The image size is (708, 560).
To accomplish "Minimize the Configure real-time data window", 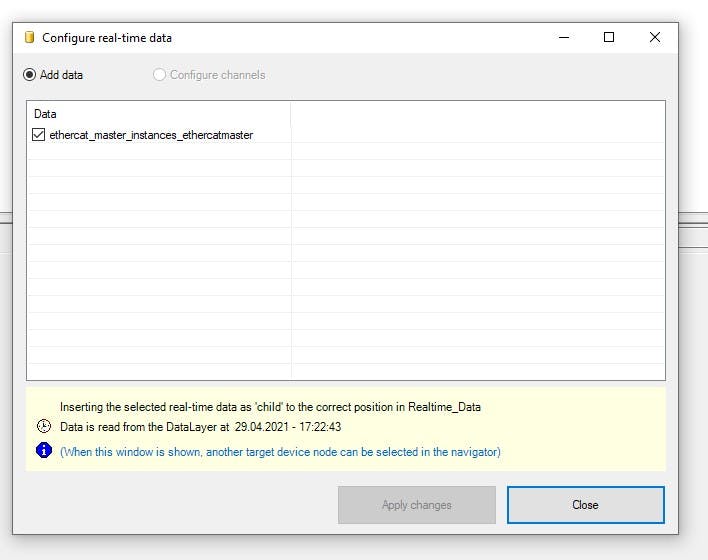I will coord(564,37).
